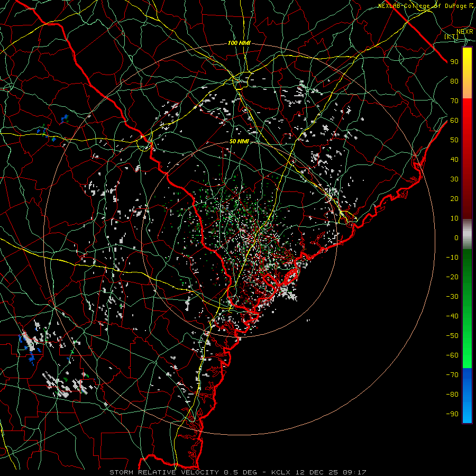Click the 40 value on velocity scale
The image size is (476, 476).
pyautogui.click(x=454, y=160)
